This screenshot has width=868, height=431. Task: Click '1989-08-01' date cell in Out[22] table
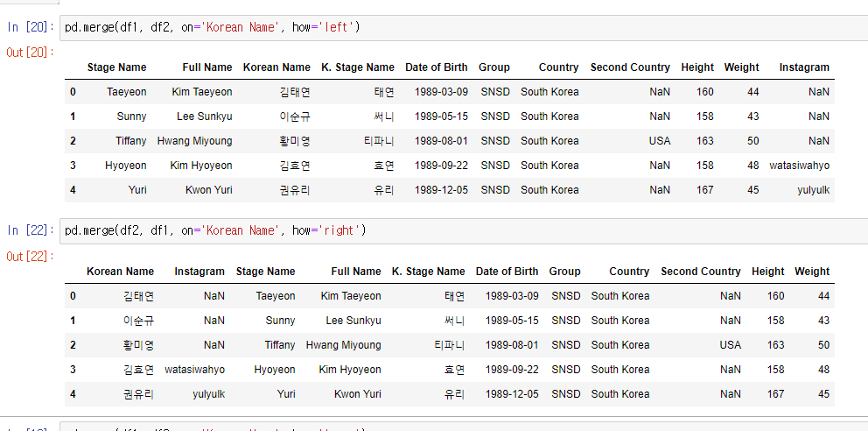(512, 344)
